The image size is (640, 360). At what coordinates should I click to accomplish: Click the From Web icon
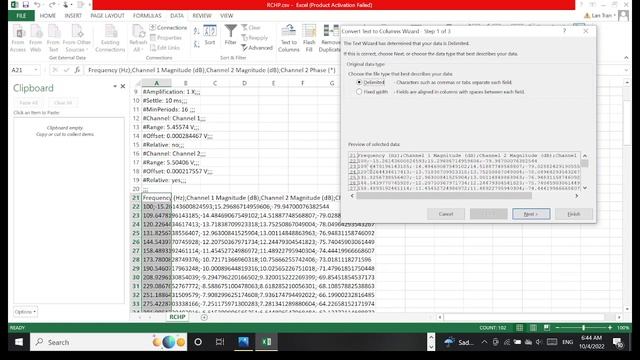coord(36,38)
